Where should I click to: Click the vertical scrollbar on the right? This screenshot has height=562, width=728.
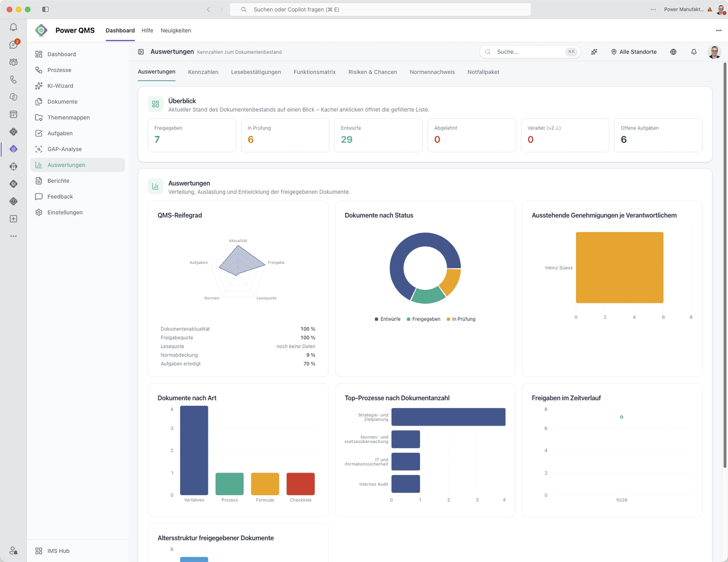pyautogui.click(x=725, y=265)
